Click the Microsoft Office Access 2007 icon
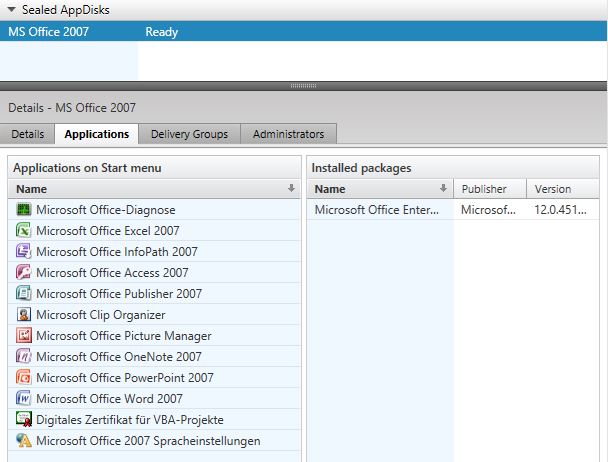This screenshot has width=608, height=462. pyautogui.click(x=24, y=273)
